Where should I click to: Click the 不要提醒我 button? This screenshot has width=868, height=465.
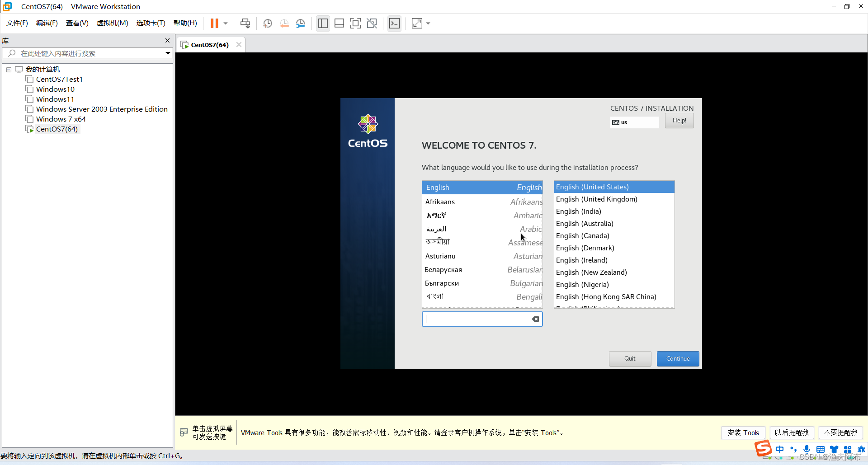point(840,432)
